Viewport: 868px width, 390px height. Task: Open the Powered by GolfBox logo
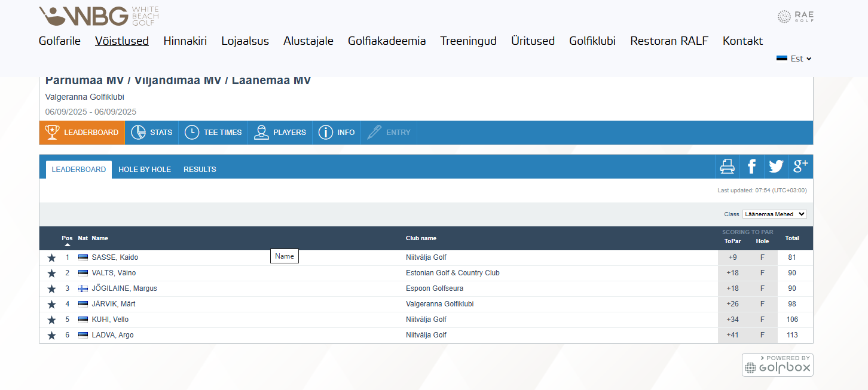pos(777,365)
